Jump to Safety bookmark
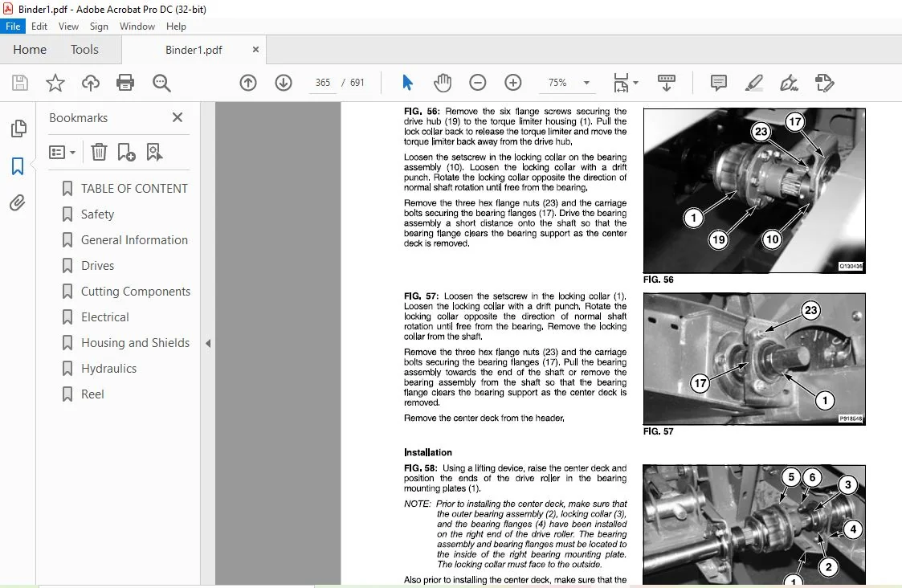902x588 pixels. pyautogui.click(x=97, y=214)
